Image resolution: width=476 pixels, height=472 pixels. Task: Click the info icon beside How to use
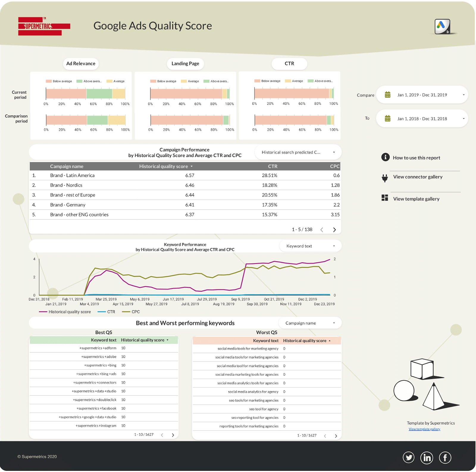pos(385,157)
